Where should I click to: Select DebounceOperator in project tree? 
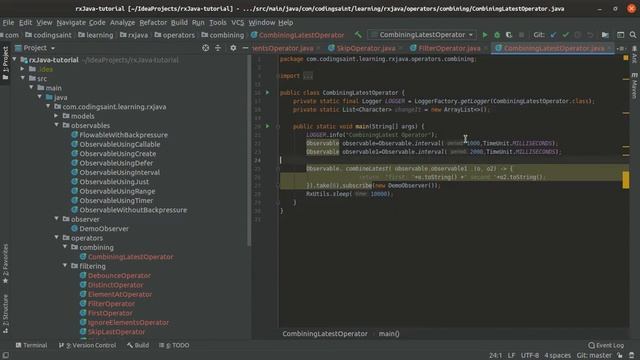115,276
